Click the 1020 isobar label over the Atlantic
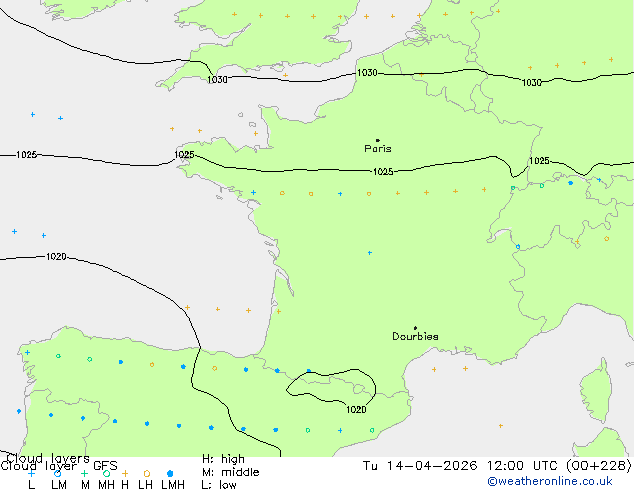634x490 pixels. click(56, 257)
